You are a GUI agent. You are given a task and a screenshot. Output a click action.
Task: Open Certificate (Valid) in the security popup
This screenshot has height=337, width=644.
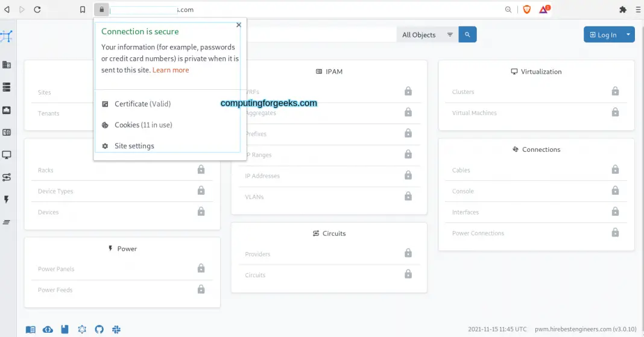(142, 104)
